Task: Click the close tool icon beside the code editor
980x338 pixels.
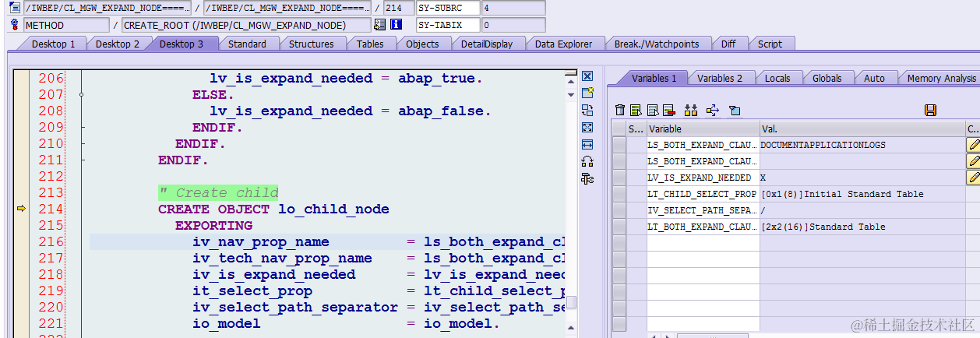Action: point(587,76)
